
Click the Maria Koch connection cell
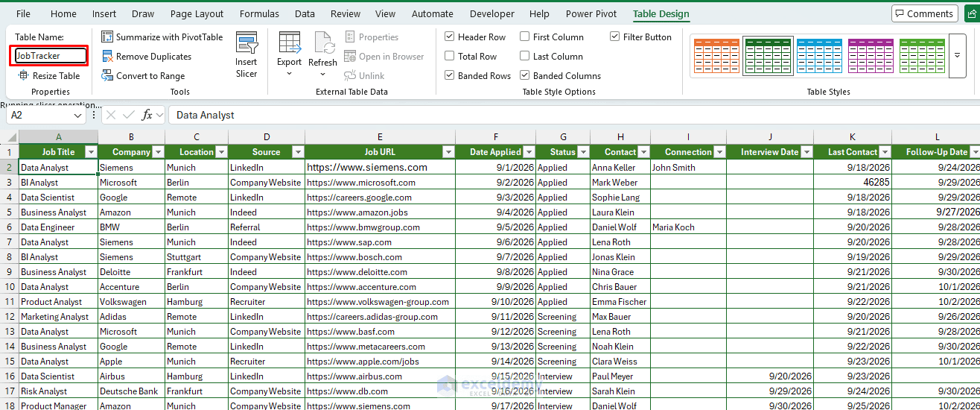(x=688, y=227)
